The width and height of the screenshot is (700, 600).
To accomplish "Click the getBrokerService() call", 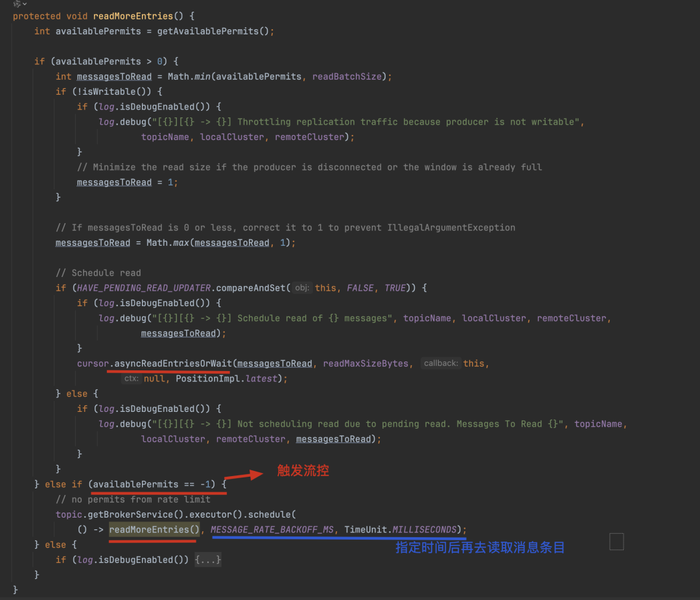I will 135,514.
